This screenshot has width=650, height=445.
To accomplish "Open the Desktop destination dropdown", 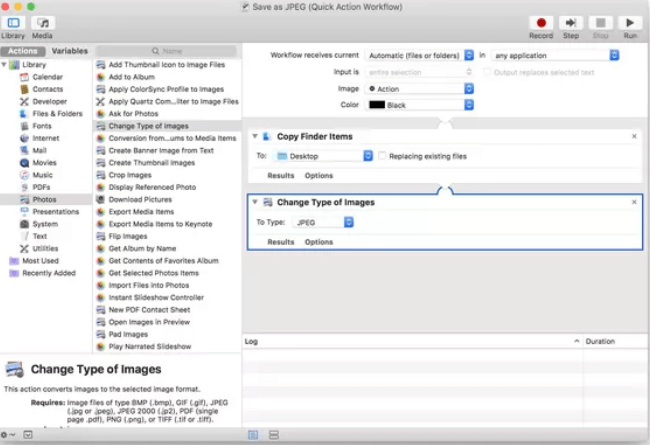I will (x=323, y=156).
